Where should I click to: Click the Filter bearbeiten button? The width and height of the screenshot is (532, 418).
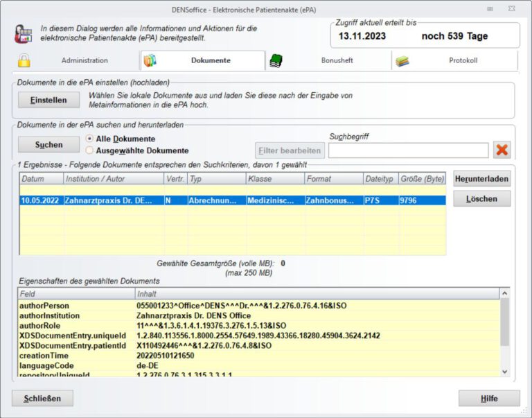point(290,150)
